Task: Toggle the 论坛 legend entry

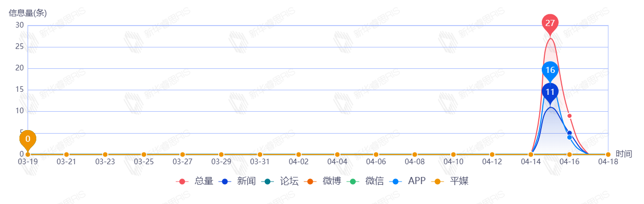Action: click(x=280, y=181)
